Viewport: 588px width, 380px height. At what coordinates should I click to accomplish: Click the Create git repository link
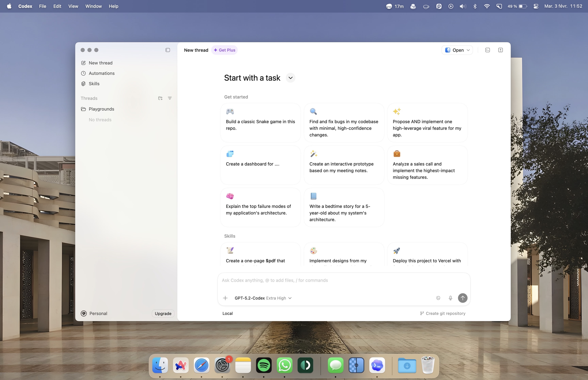point(443,313)
